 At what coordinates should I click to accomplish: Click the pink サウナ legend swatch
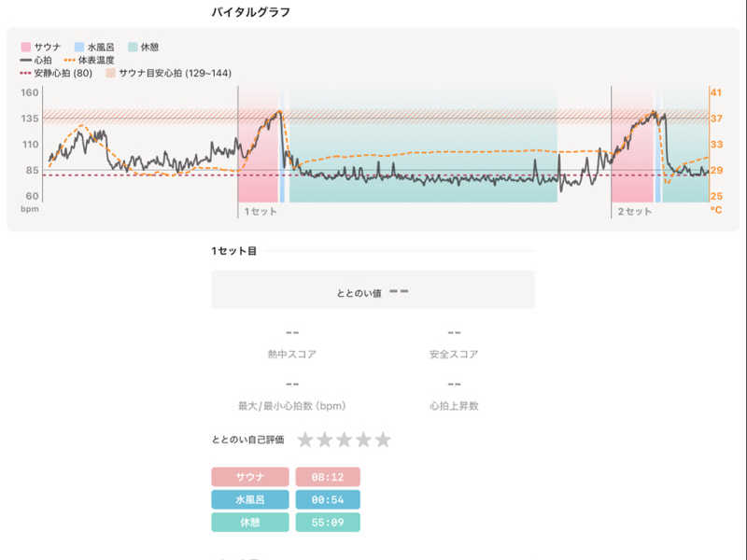coord(26,47)
